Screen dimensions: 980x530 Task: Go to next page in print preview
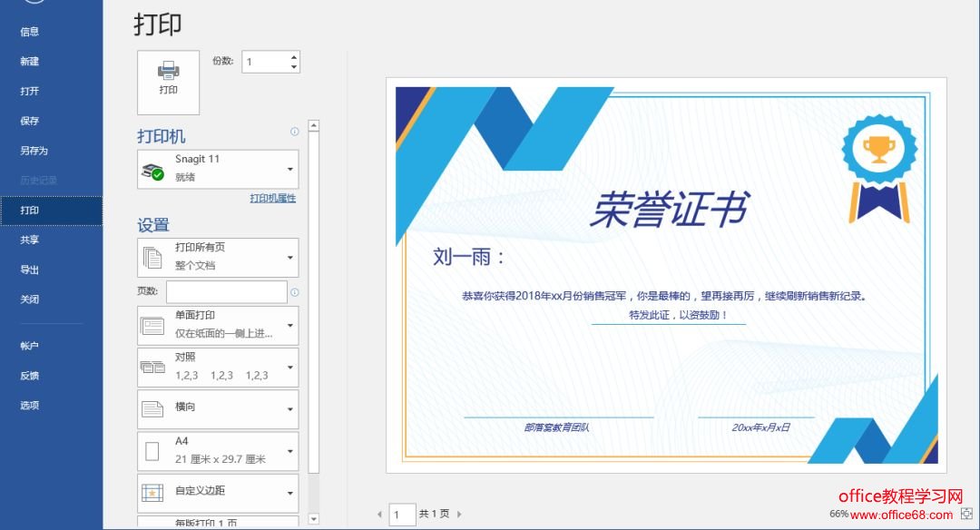click(x=459, y=515)
